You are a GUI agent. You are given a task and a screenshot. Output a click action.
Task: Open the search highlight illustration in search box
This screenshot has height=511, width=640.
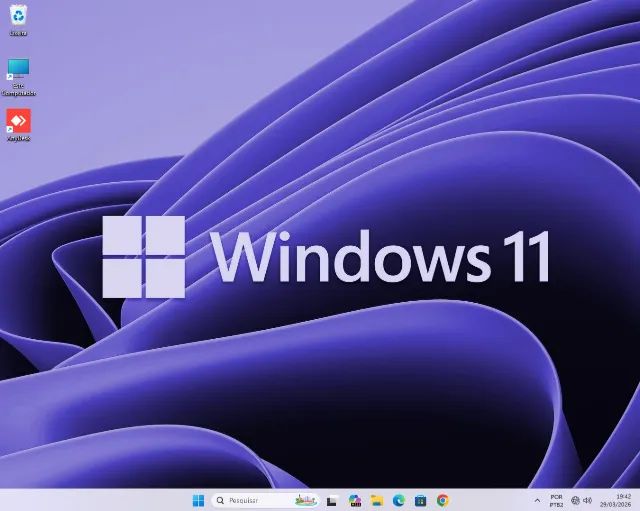pos(306,500)
